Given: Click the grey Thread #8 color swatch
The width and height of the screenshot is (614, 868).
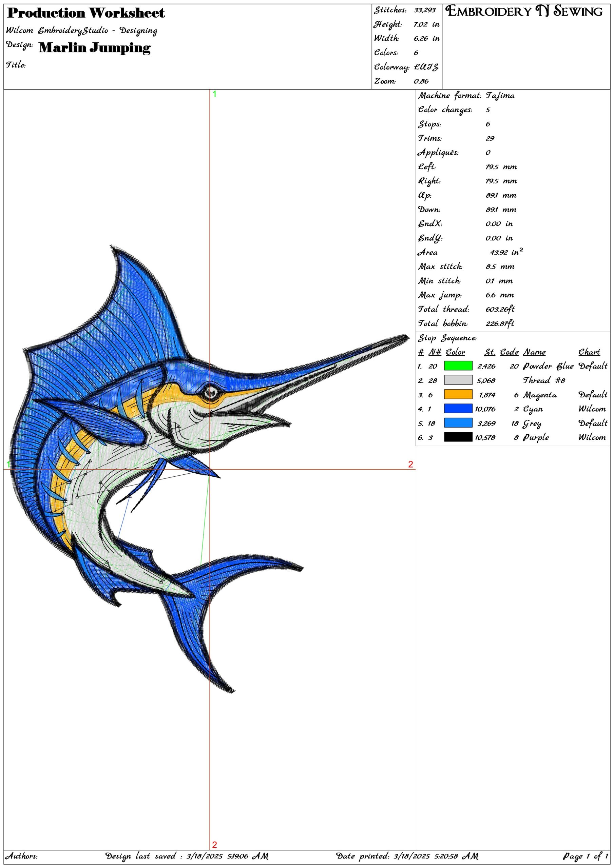Looking at the screenshot, I should coord(458,380).
